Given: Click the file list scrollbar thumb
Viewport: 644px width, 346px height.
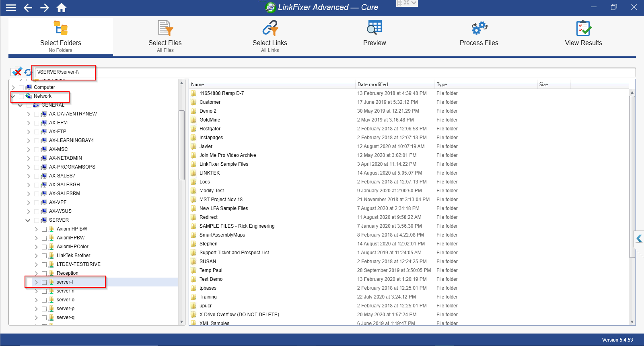Looking at the screenshot, I should point(632,177).
